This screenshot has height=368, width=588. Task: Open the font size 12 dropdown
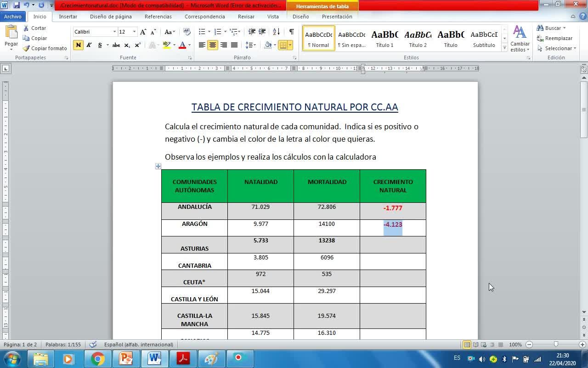pyautogui.click(x=134, y=32)
